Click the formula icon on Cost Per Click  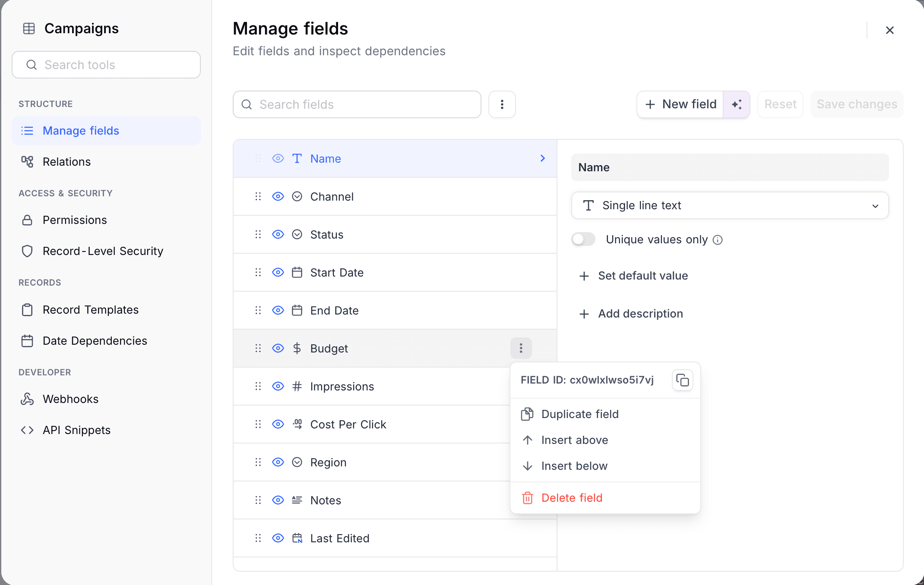pyautogui.click(x=297, y=424)
